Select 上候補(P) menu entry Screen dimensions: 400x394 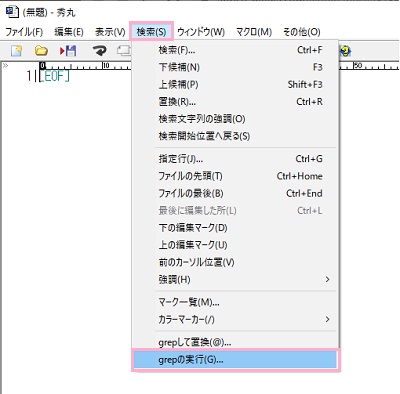(235, 85)
